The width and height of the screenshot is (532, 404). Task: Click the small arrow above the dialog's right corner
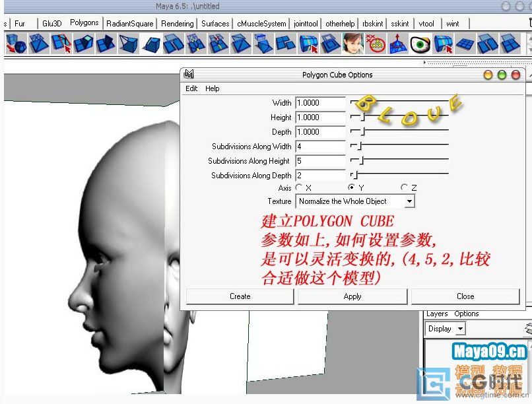tap(424, 63)
